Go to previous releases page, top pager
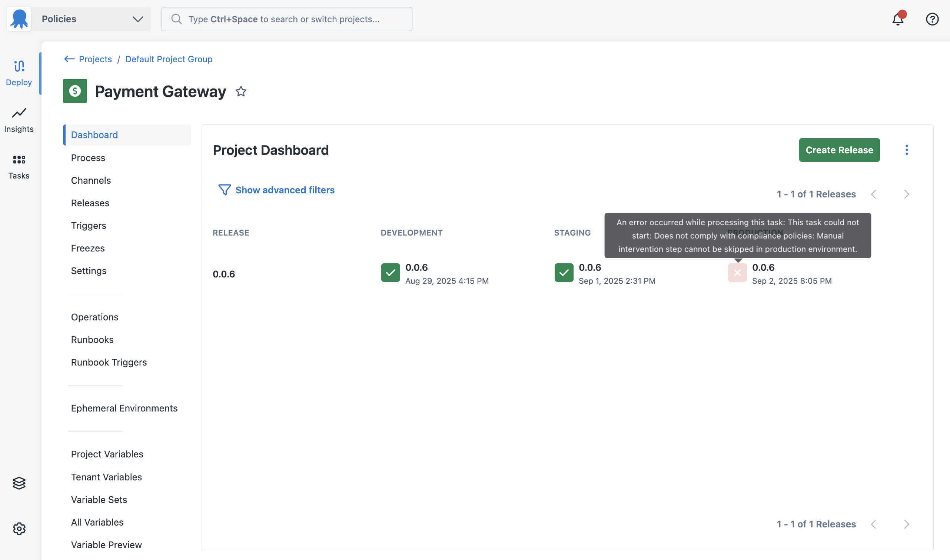950x560 pixels. click(x=873, y=194)
